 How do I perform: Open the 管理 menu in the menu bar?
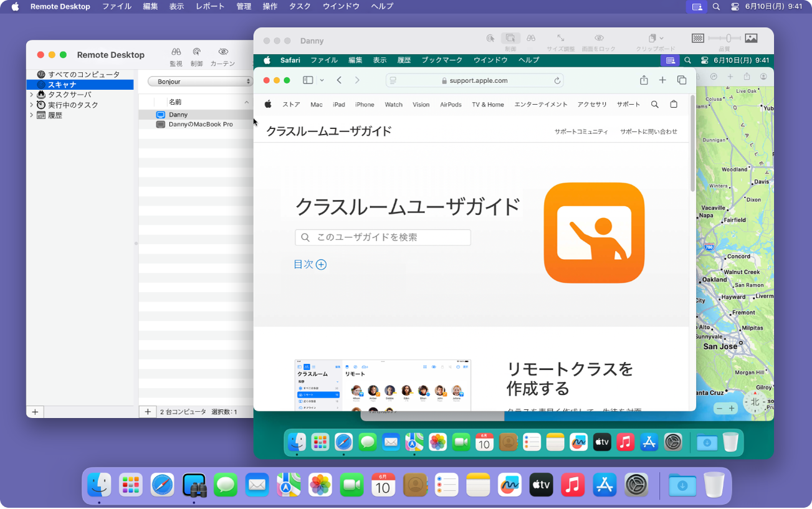click(243, 7)
